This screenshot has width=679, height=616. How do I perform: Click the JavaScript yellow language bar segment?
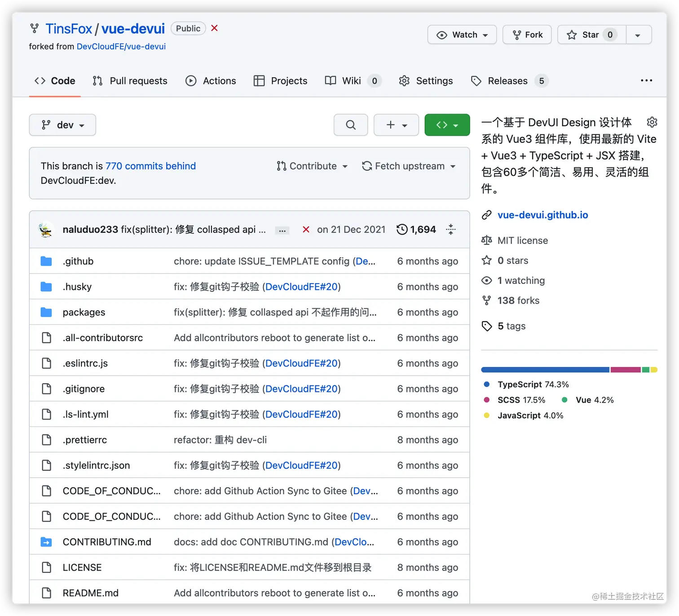(654, 370)
